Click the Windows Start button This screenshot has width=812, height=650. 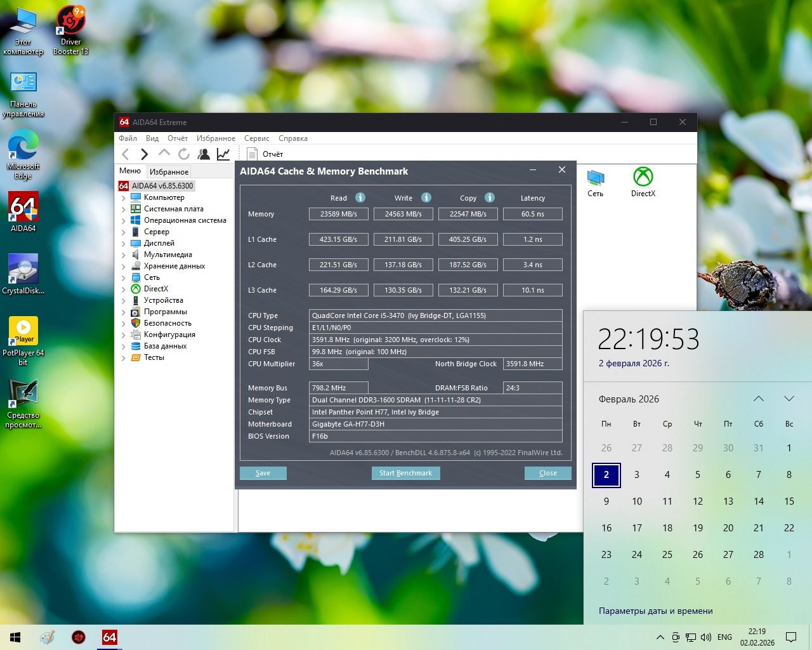pos(15,637)
